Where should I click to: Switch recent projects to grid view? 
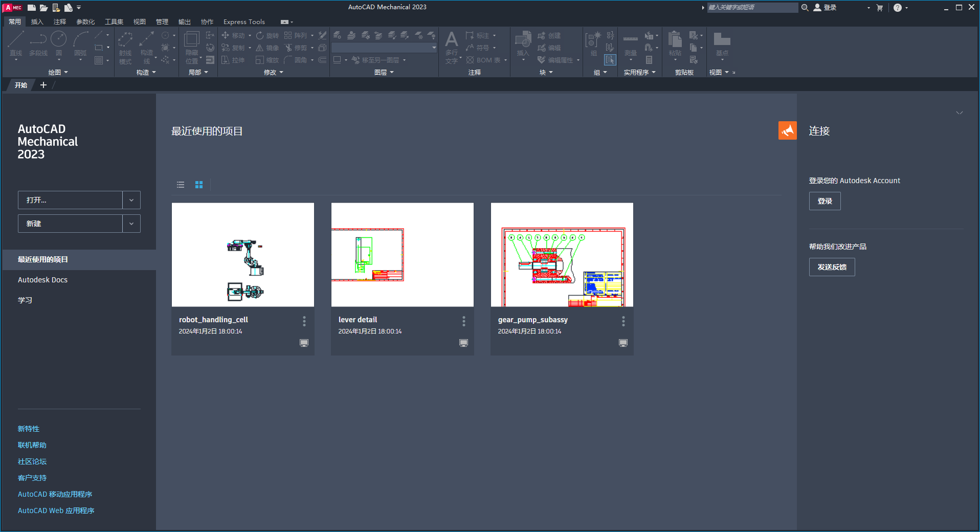pyautogui.click(x=199, y=185)
